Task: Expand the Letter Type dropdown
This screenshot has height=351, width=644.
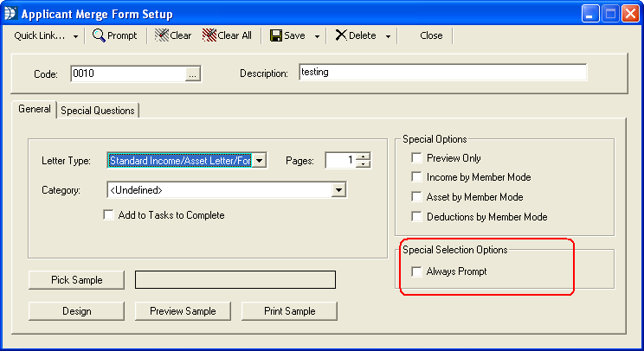Action: coord(260,160)
